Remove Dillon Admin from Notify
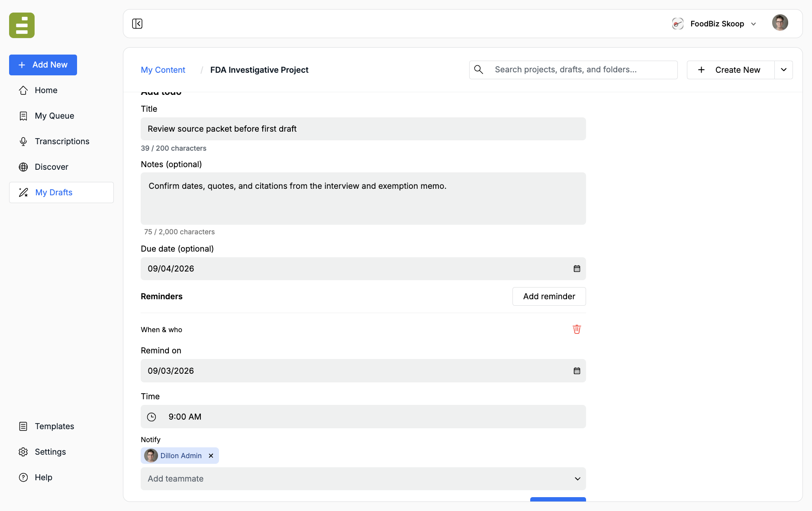The width and height of the screenshot is (812, 511). pos(211,456)
